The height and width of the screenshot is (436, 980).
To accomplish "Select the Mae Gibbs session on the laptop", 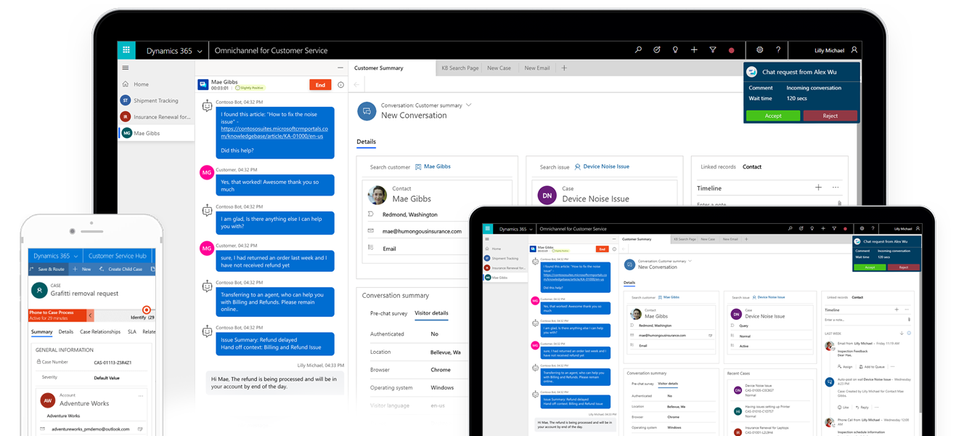I will 156,133.
